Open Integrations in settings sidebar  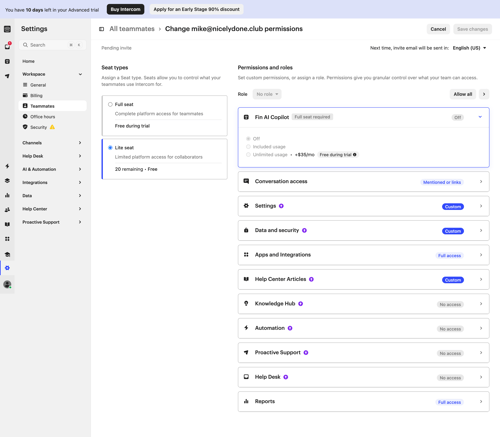coord(52,183)
